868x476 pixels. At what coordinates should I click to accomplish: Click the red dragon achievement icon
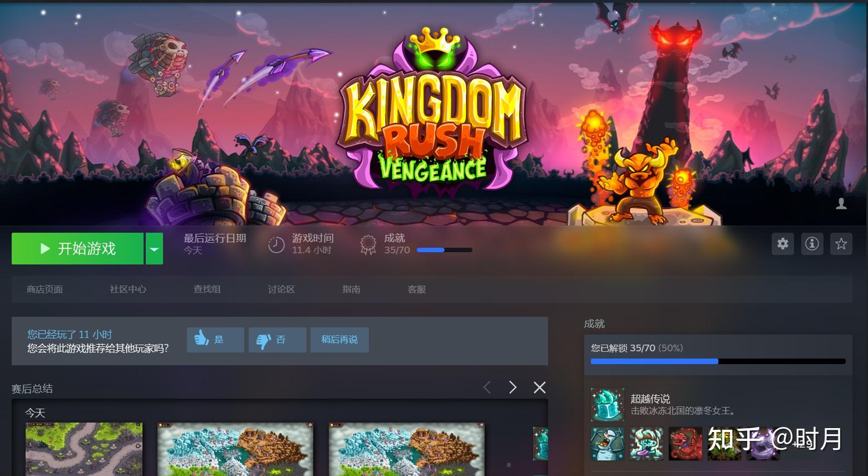point(685,444)
